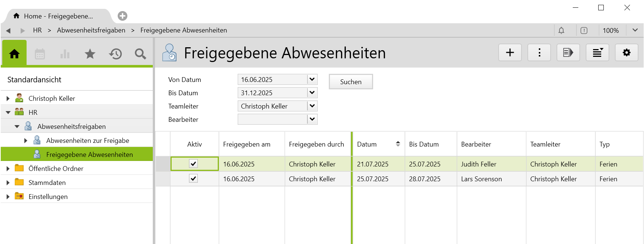Uncheck Aktiv for Judith Feller row
Screen dimensions: 644x244
pyautogui.click(x=193, y=164)
